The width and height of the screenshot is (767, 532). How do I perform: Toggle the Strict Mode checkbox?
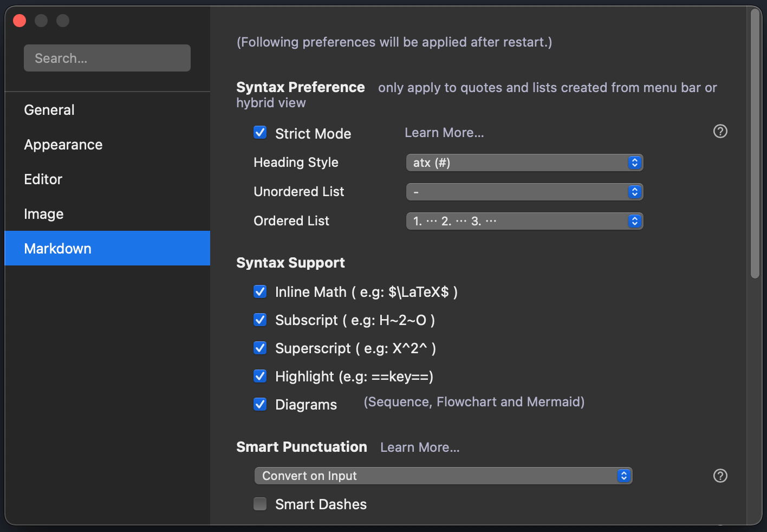coord(260,133)
